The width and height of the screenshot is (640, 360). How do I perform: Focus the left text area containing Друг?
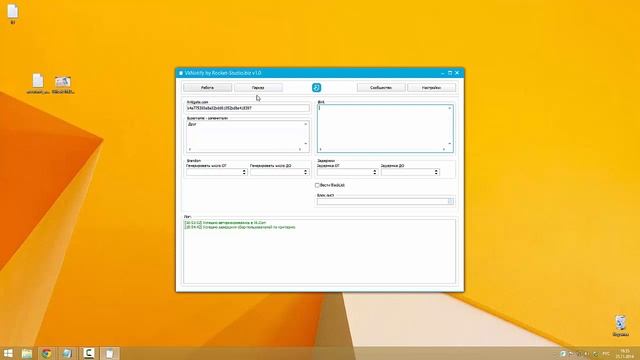pyautogui.click(x=248, y=136)
